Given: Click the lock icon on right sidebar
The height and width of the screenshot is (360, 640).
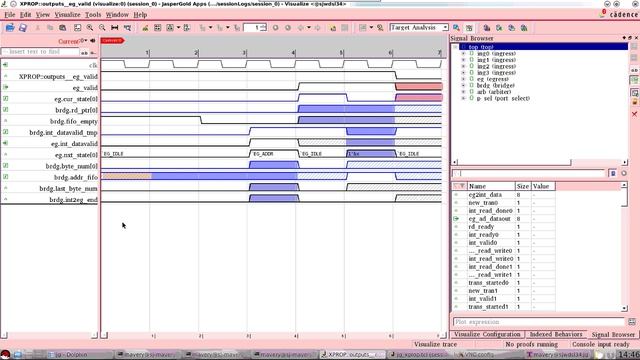Looking at the screenshot, I should click(x=634, y=102).
